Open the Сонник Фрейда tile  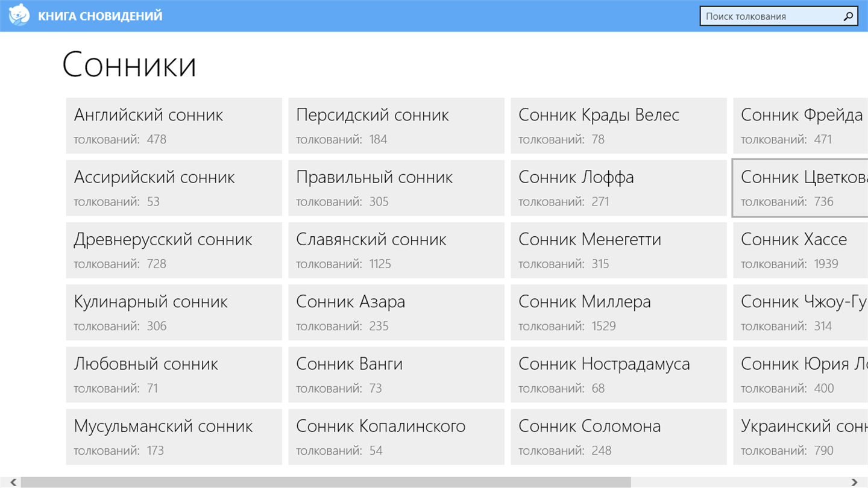(800, 126)
